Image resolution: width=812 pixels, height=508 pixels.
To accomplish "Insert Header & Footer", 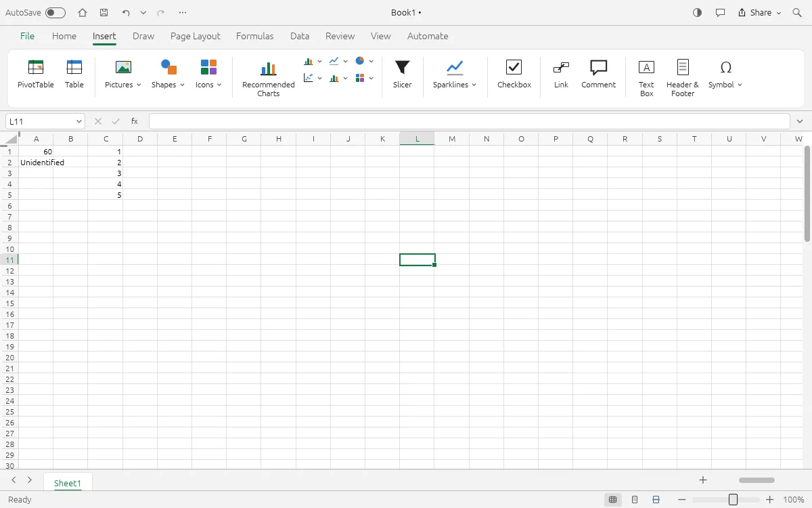I will pyautogui.click(x=682, y=78).
